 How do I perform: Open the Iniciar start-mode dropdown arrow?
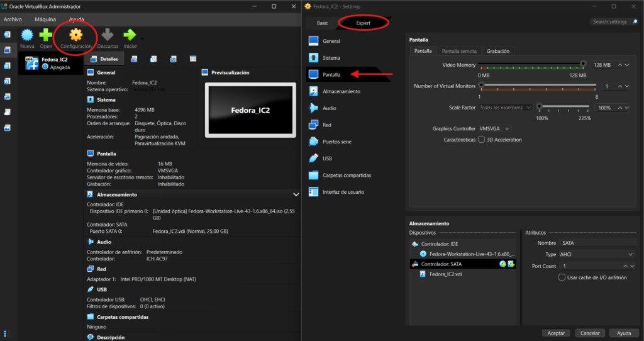(142, 38)
